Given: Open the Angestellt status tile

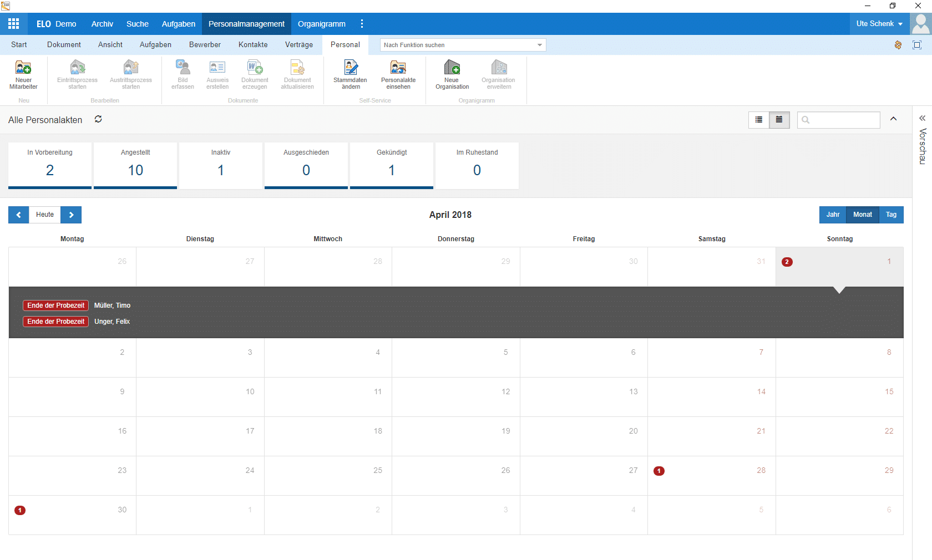Looking at the screenshot, I should (135, 165).
